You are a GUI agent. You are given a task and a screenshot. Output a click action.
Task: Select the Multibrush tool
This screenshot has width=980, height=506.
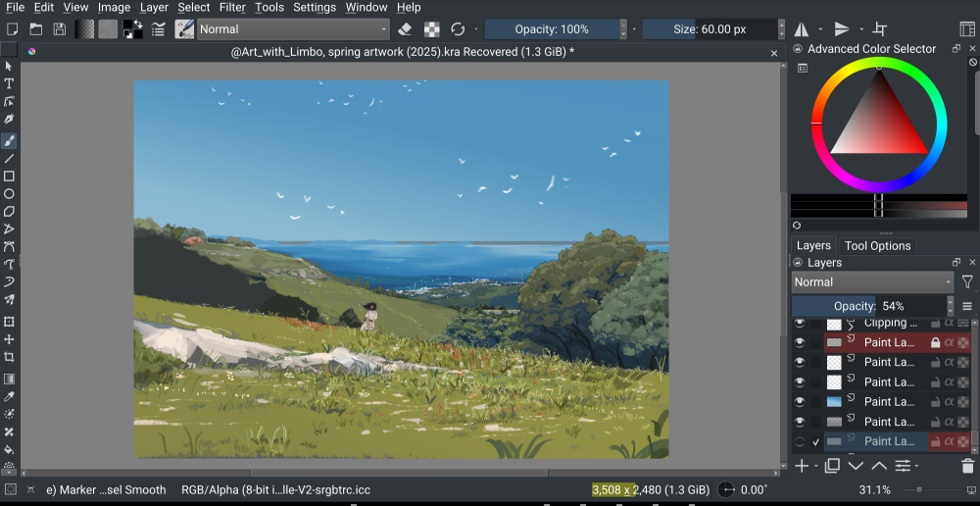tap(9, 300)
